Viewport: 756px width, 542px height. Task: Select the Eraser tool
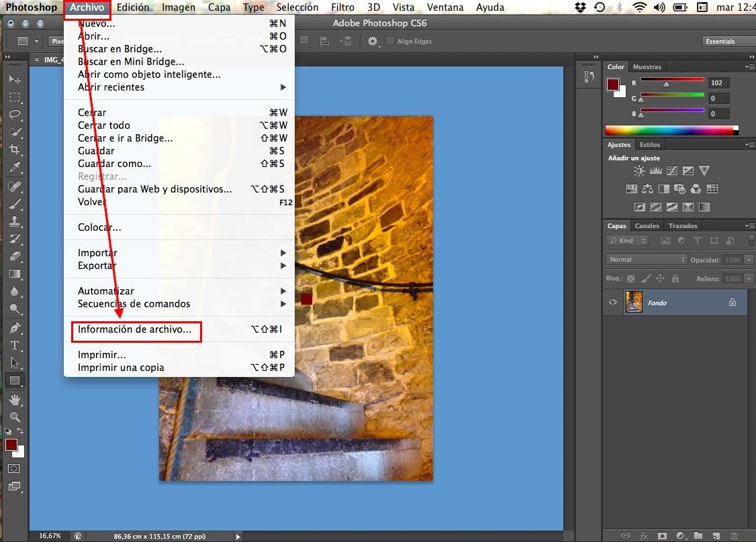[x=15, y=256]
